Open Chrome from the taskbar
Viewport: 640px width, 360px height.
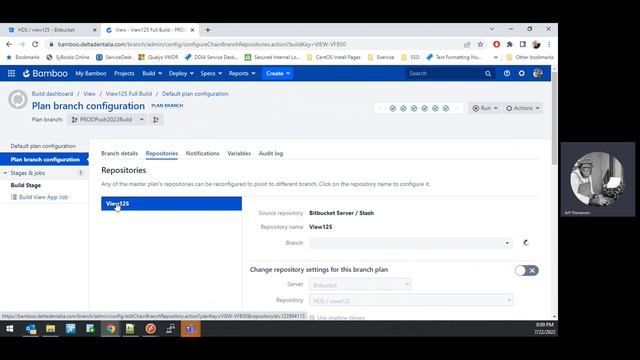click(111, 329)
